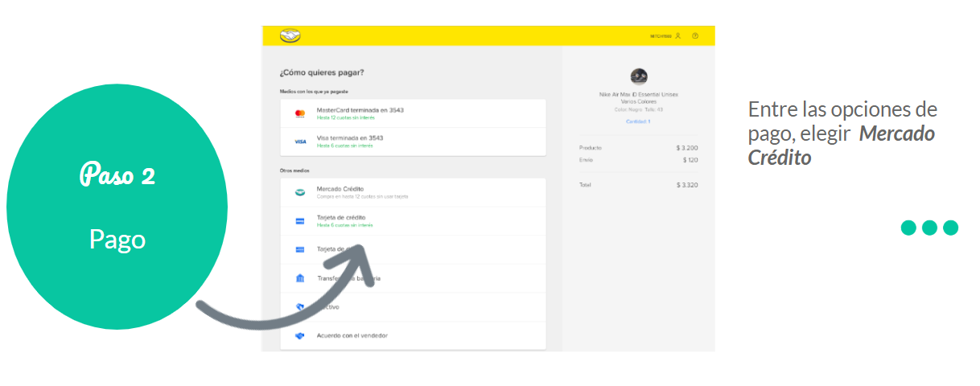The width and height of the screenshot is (980, 386).
Task: Click the MasterCard logo icon
Action: (x=300, y=113)
